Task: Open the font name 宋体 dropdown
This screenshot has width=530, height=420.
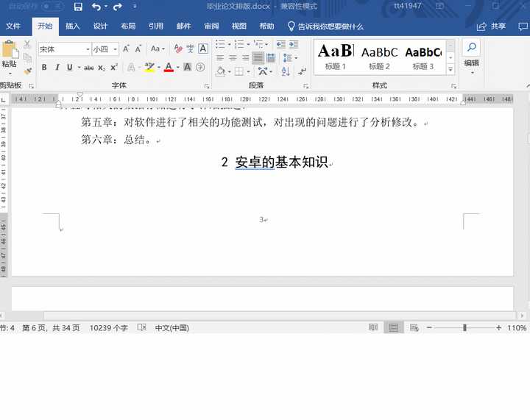Action: 88,49
